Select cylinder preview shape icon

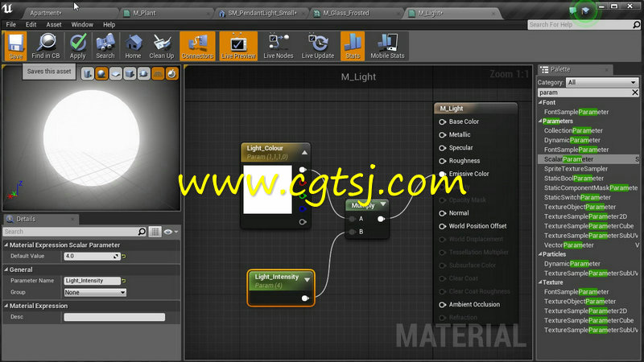coord(88,74)
